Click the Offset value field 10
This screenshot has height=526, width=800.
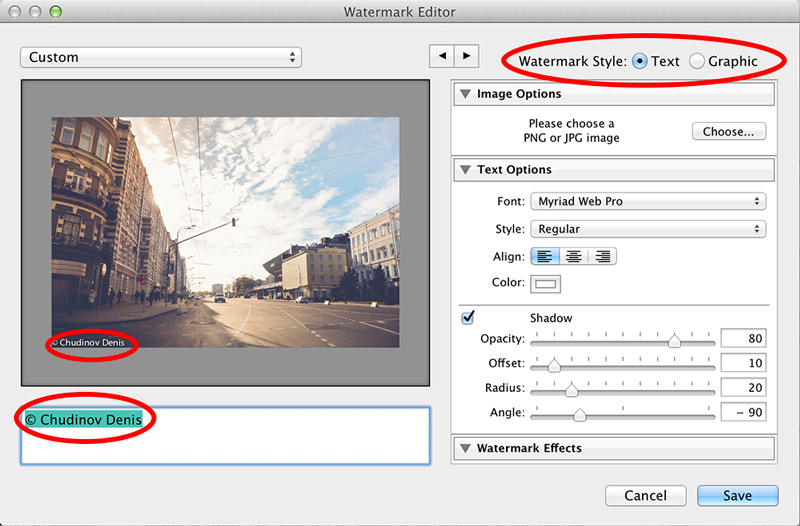click(x=743, y=363)
